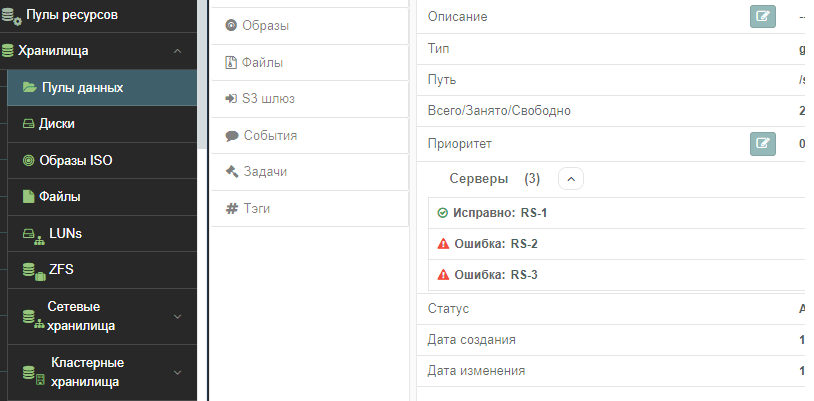The image size is (814, 401).
Task: Open the S3 шлюз tab
Action: pos(268,99)
